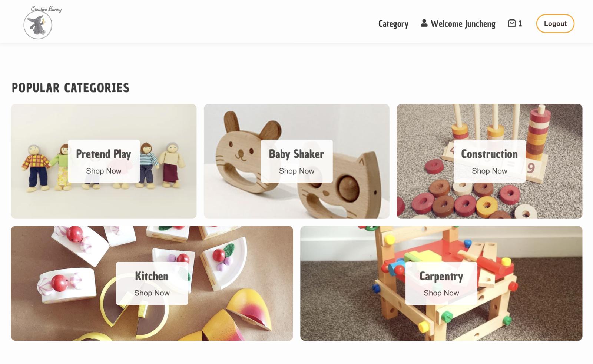Click the Baby Shaker title
Screen dimensions: 593x364
[296, 154]
